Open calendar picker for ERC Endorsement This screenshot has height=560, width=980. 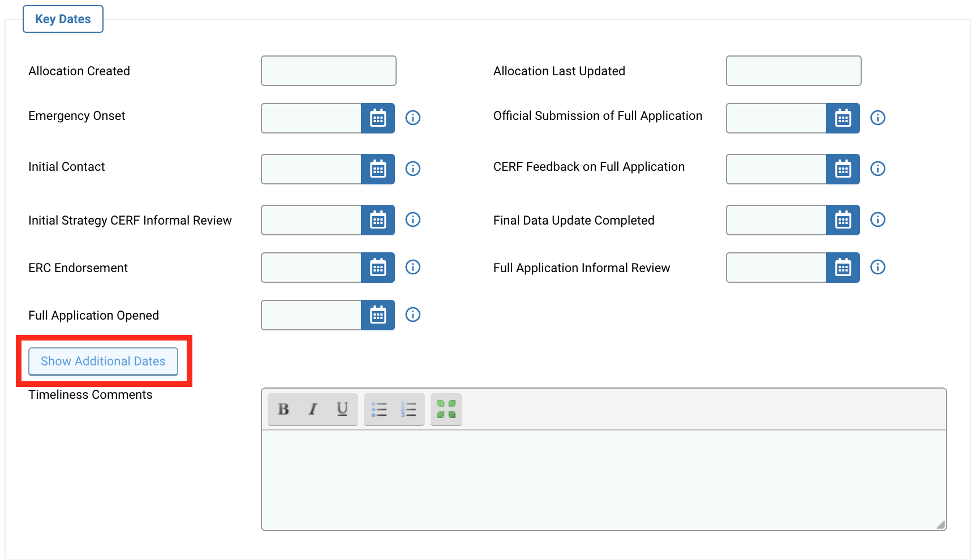click(378, 268)
